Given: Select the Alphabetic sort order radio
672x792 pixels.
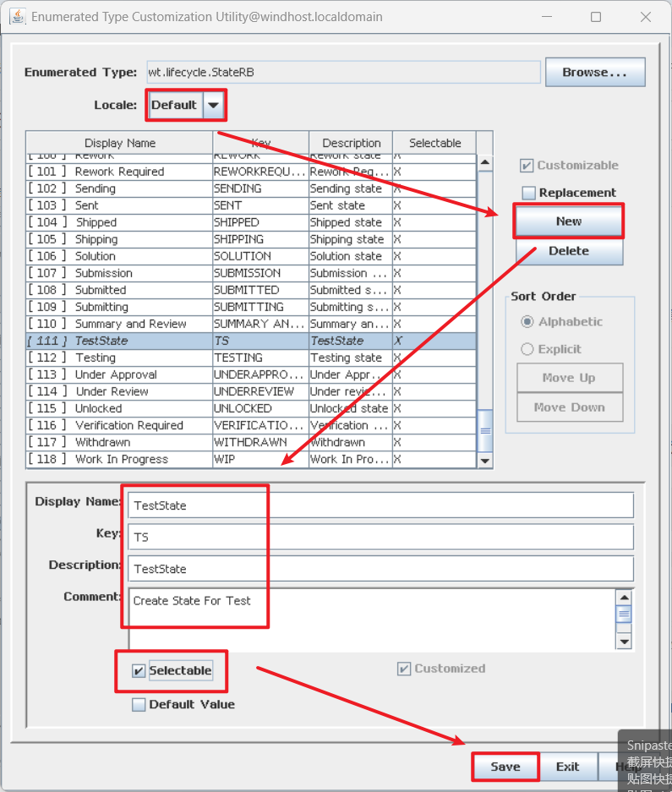Looking at the screenshot, I should (x=527, y=322).
